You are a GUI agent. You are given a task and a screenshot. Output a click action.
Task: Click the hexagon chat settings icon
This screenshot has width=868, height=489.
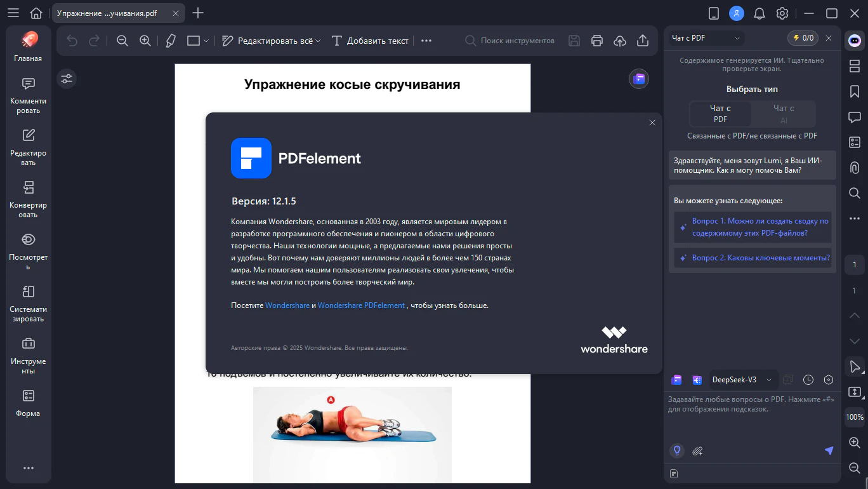(829, 380)
